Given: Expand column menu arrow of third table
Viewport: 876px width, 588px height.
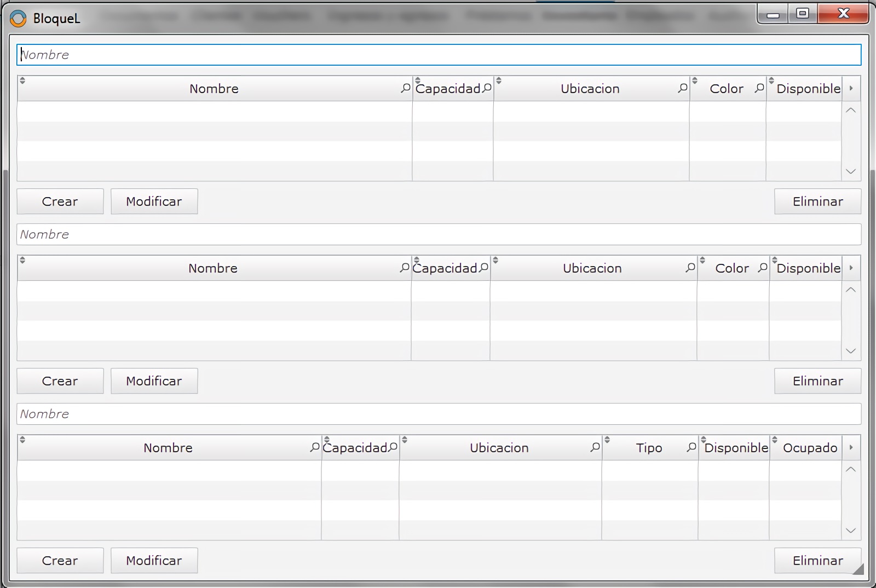Looking at the screenshot, I should [x=851, y=447].
